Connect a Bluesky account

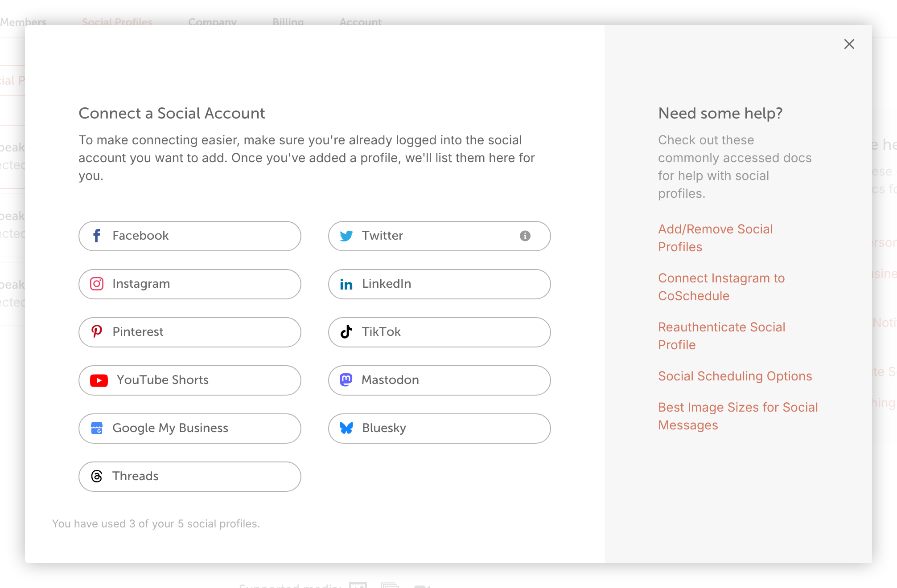pos(440,429)
